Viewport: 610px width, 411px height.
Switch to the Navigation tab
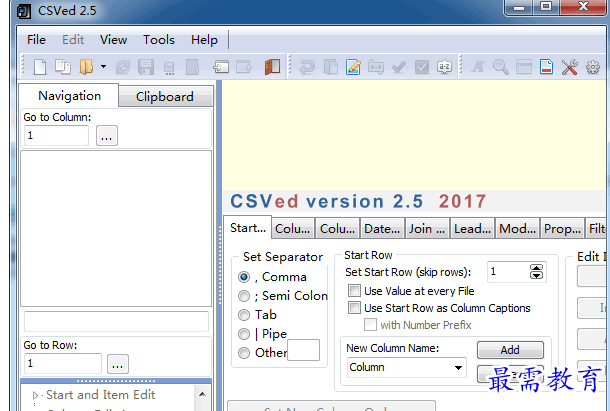point(69,96)
